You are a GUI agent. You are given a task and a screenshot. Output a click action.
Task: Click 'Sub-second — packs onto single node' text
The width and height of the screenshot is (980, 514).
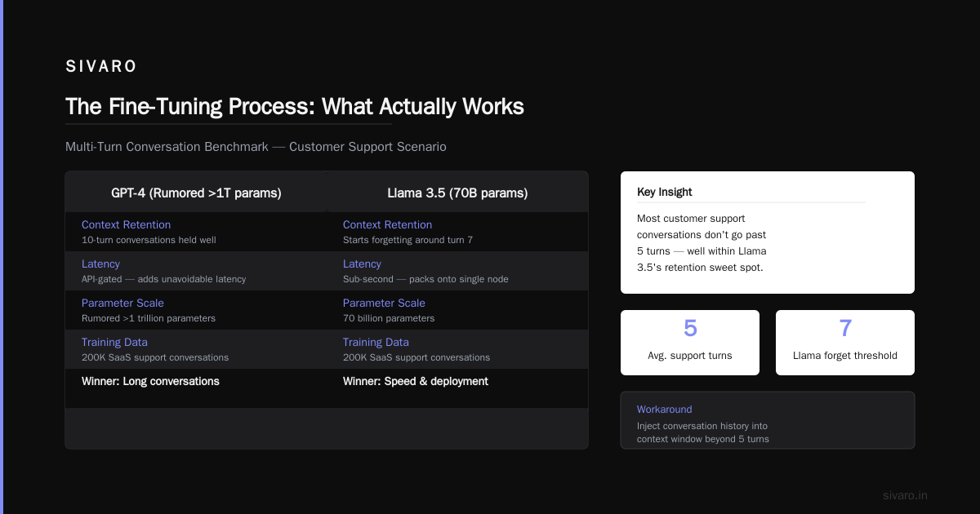425,279
